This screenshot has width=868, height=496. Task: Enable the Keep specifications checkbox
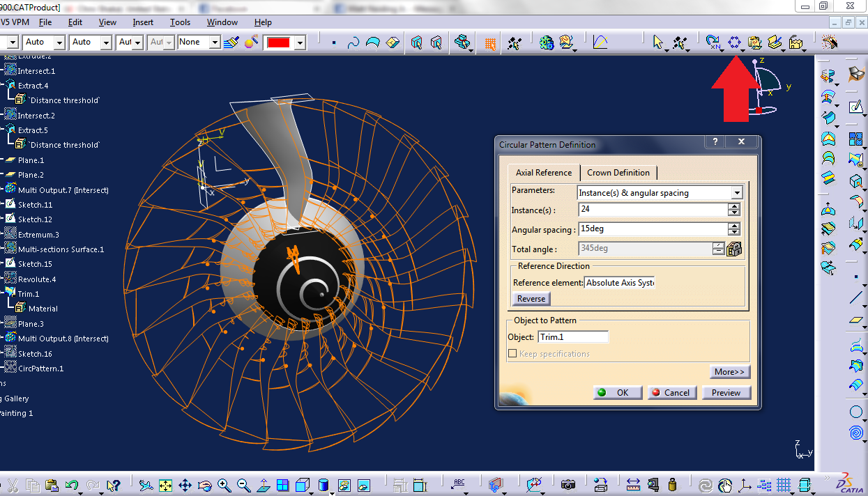click(512, 354)
